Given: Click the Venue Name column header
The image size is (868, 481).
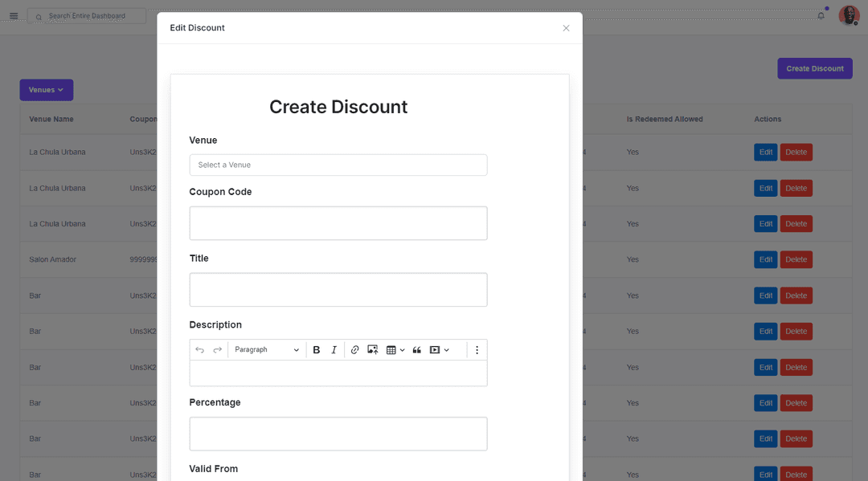Looking at the screenshot, I should [x=51, y=119].
